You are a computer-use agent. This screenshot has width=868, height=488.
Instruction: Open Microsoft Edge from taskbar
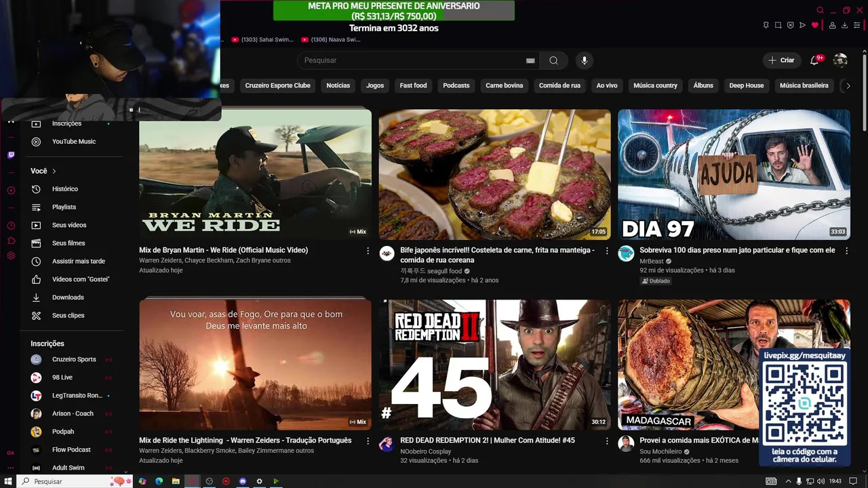[159, 481]
